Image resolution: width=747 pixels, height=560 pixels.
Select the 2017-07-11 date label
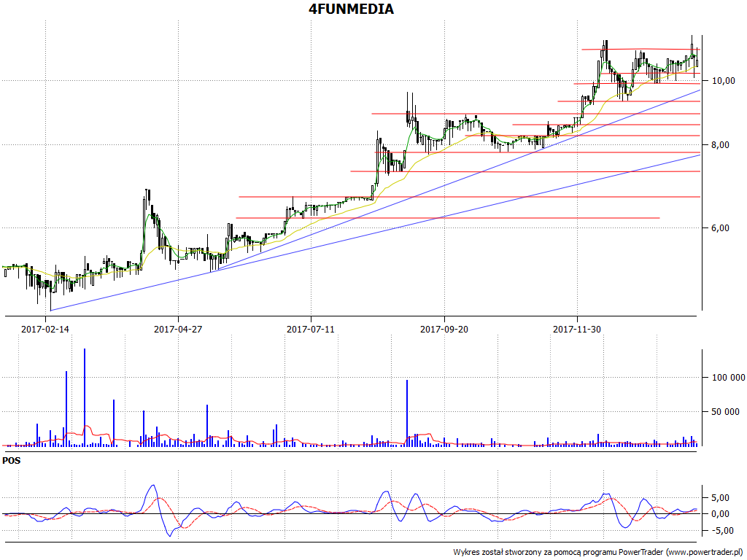(x=311, y=329)
